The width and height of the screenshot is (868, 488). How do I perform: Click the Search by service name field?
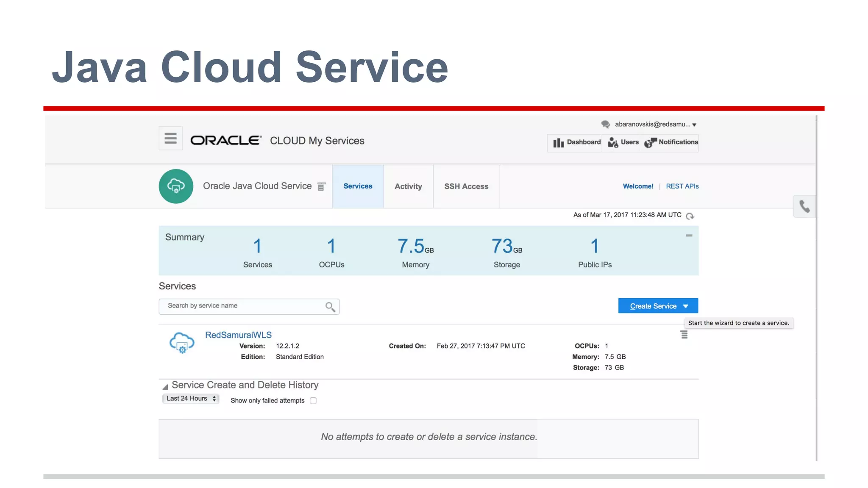249,306
